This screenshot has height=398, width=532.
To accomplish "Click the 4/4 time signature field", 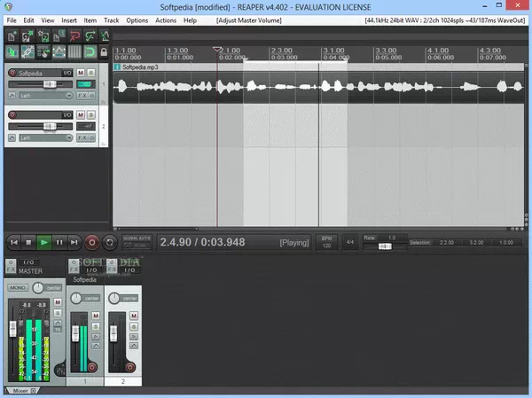I will pyautogui.click(x=350, y=242).
